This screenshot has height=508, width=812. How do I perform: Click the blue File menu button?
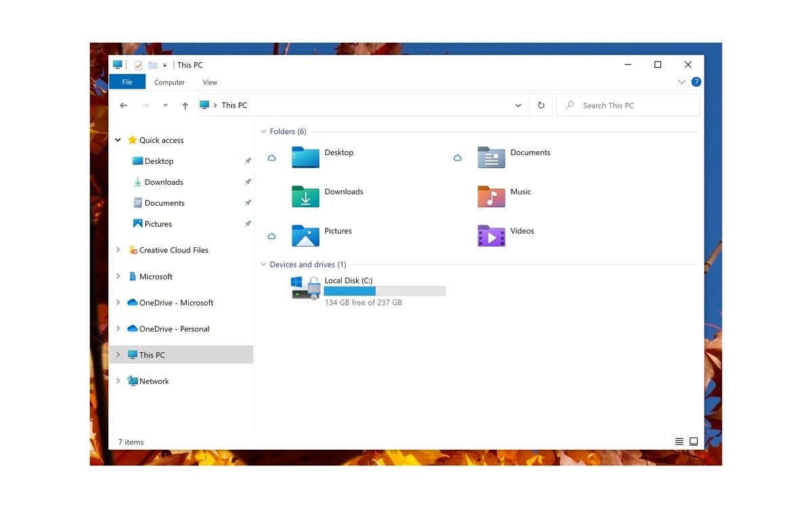tap(127, 82)
